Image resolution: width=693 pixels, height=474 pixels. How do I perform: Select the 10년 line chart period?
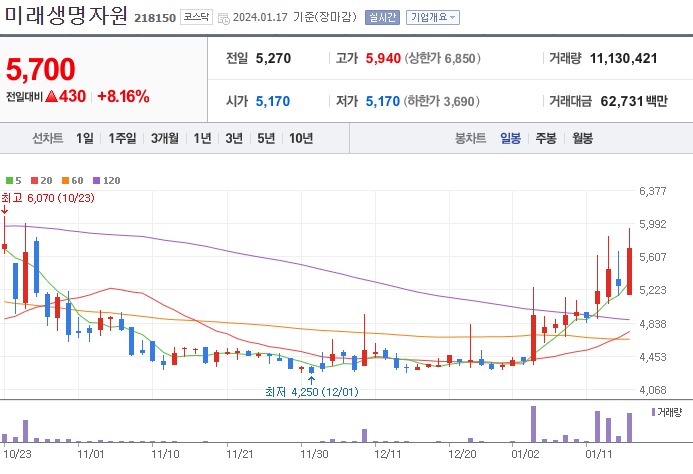pyautogui.click(x=301, y=138)
